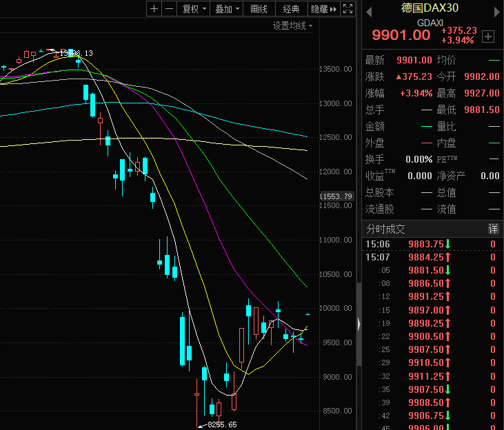Viewport: 504px width, 430px height.
Task: Go to previous stock with left arrow
Action: [x=368, y=10]
